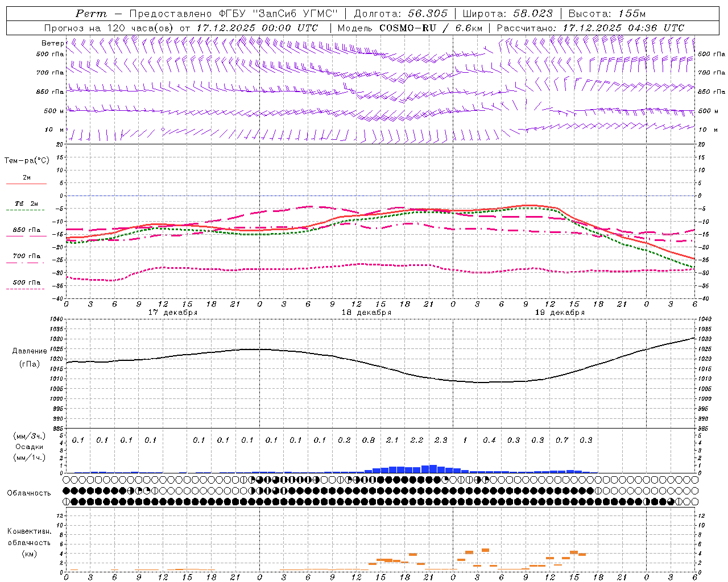Click the 'Тем-ра(°C)' temperature label
The image size is (728, 582).
point(27,160)
